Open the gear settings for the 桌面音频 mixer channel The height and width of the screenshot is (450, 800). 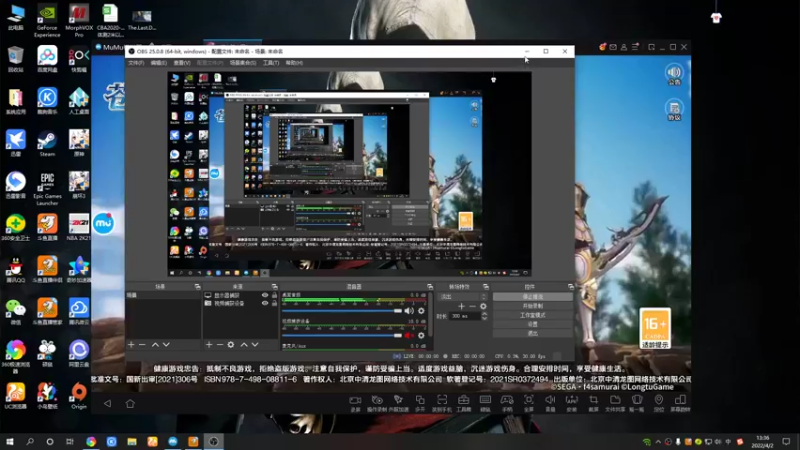click(x=421, y=311)
